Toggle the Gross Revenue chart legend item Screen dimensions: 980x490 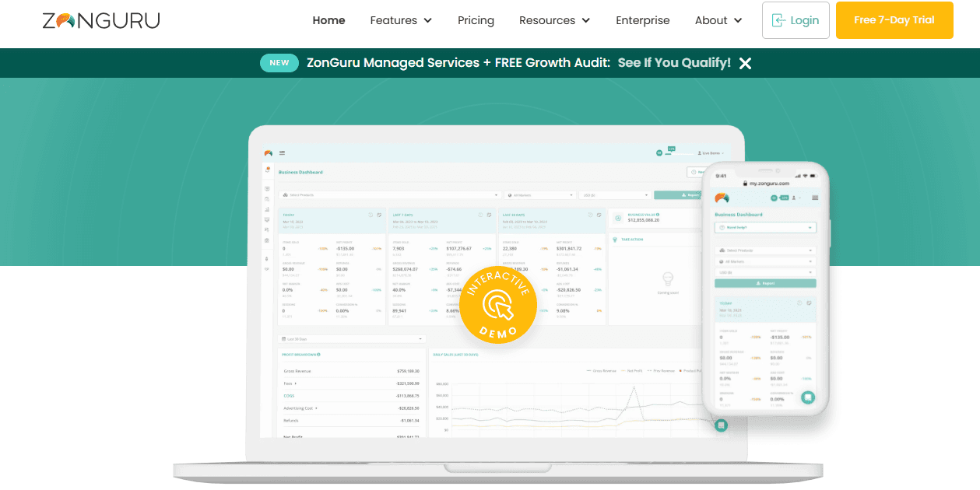coord(601,371)
